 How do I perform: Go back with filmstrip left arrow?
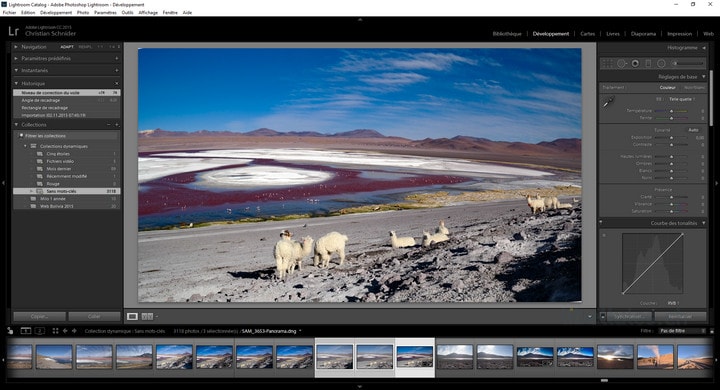[65, 331]
